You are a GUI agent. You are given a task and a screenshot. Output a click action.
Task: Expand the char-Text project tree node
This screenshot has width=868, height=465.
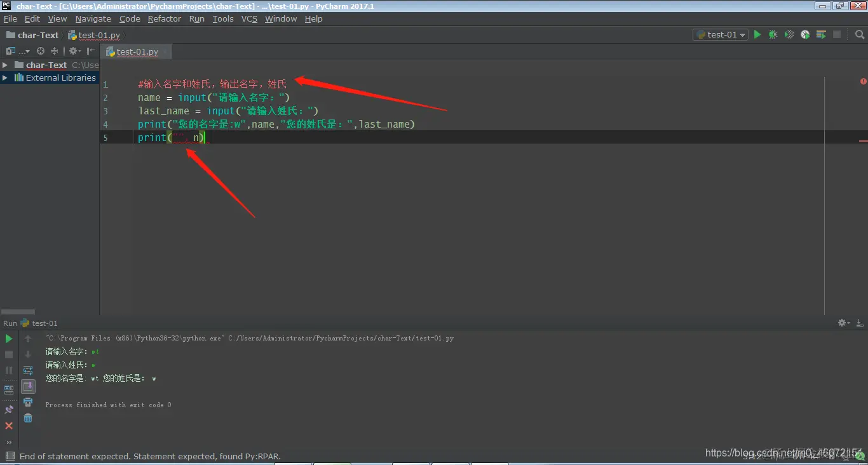coord(5,65)
